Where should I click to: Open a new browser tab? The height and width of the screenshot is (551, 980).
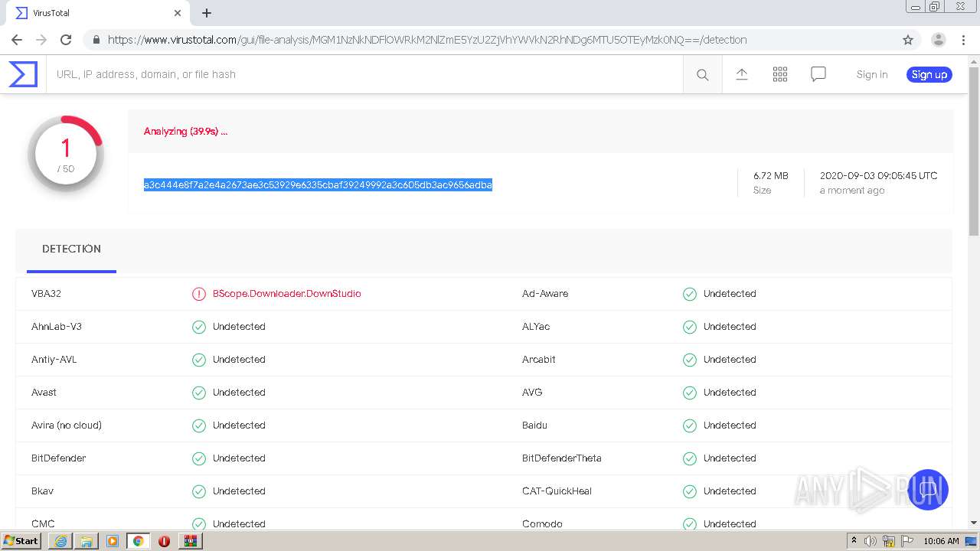point(207,13)
